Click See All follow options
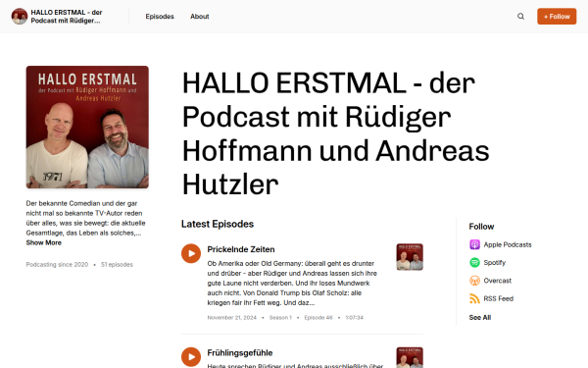Image resolution: width=588 pixels, height=368 pixels. [x=479, y=317]
